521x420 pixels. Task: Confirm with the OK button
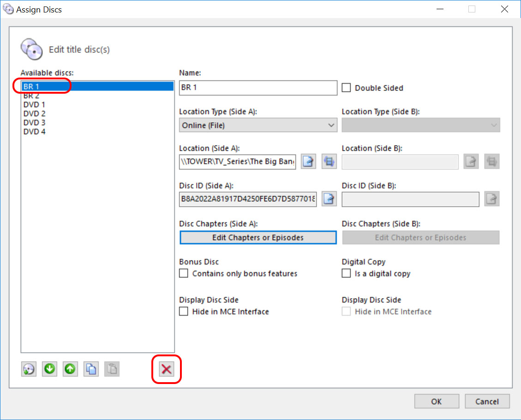(437, 402)
